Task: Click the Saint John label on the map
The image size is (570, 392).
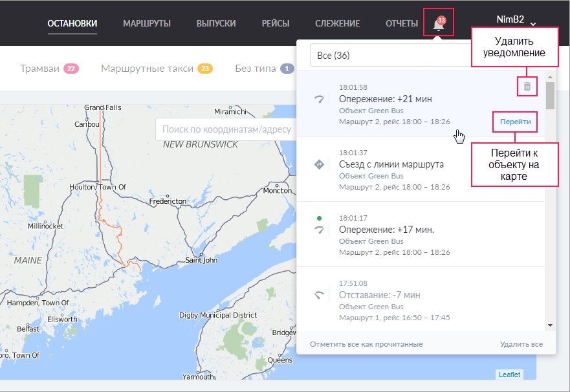Action: 201,260
